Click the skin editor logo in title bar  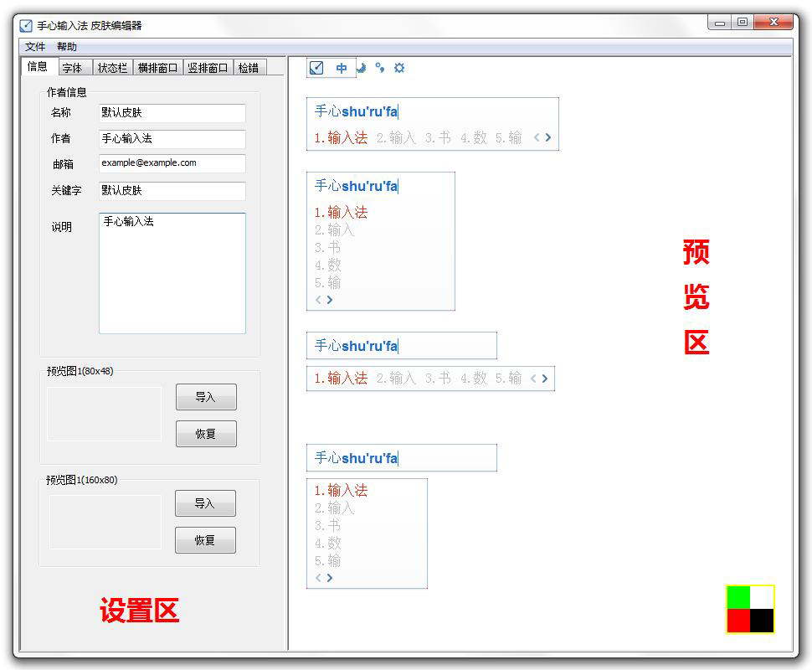coord(25,25)
